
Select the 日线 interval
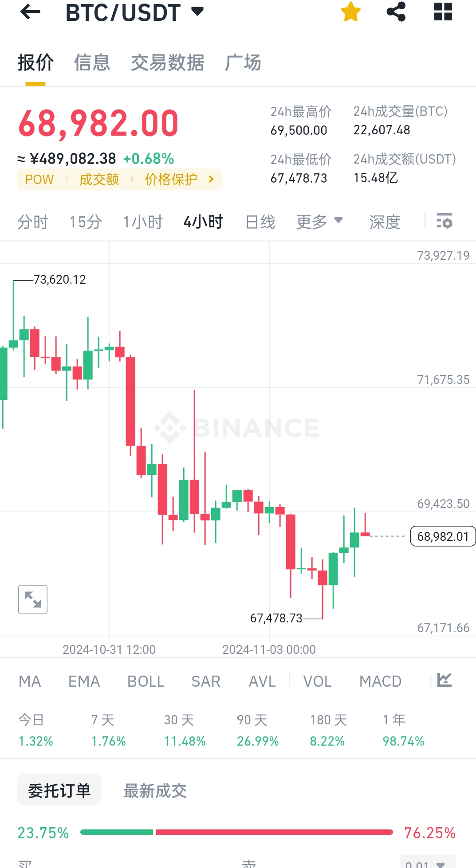pyautogui.click(x=260, y=222)
